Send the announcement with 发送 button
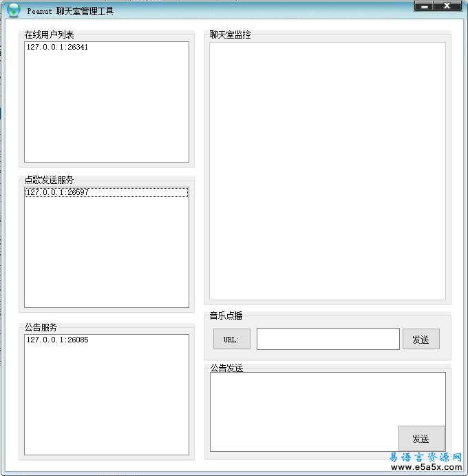The width and height of the screenshot is (468, 476). point(421,438)
